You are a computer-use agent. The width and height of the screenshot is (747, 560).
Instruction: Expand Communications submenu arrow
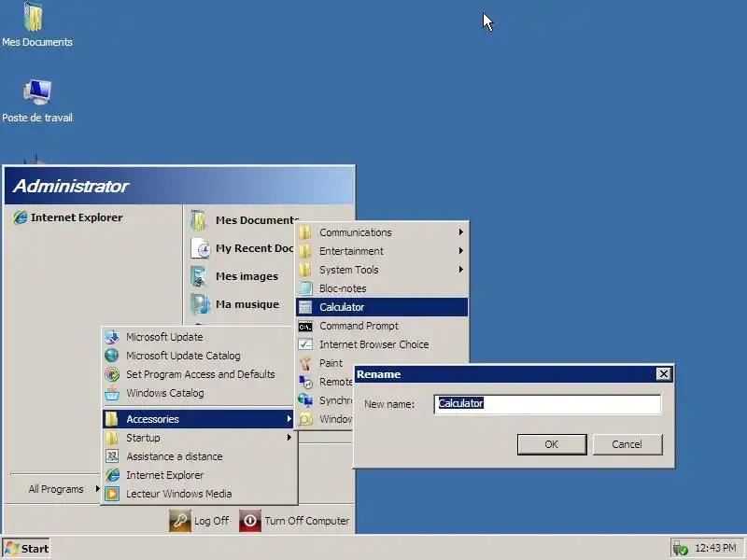click(x=460, y=231)
